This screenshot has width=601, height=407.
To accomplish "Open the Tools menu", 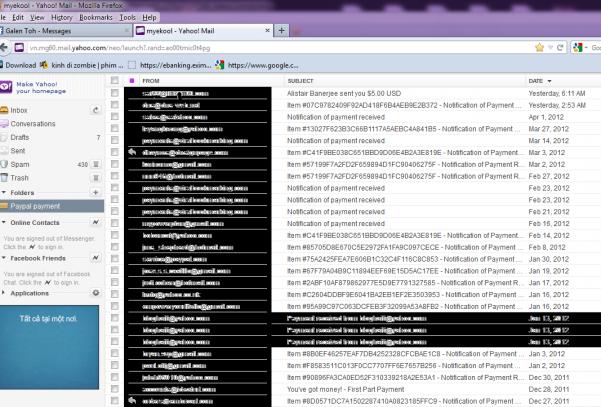I will point(128,17).
